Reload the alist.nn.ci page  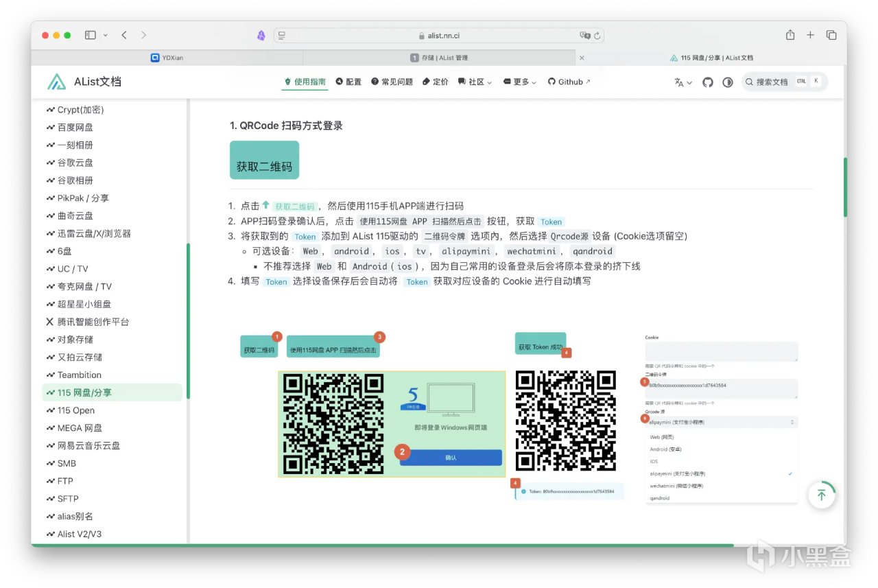[597, 36]
